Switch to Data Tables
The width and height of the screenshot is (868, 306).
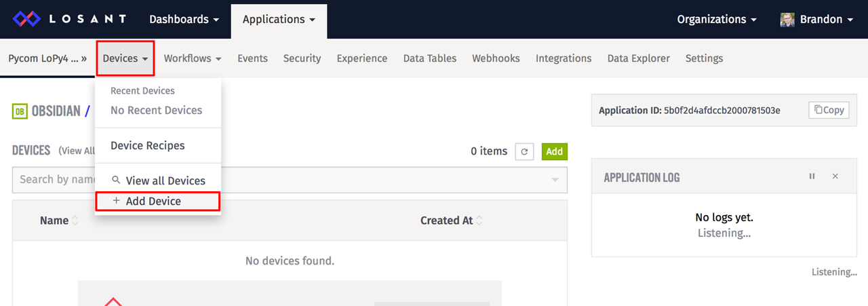[430, 58]
